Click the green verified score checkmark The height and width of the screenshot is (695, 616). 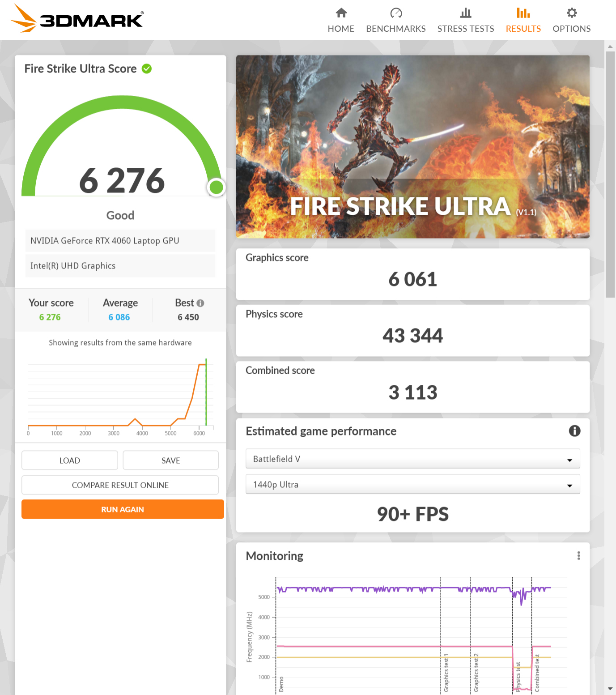click(147, 68)
